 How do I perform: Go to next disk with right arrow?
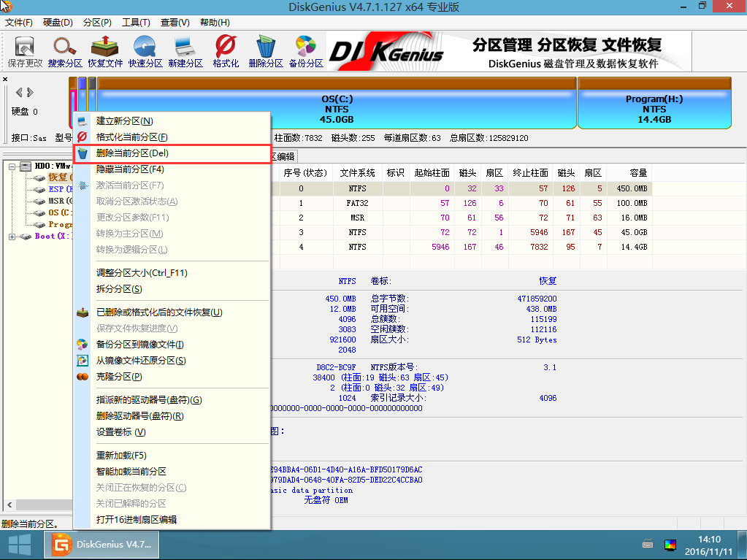coord(30,93)
